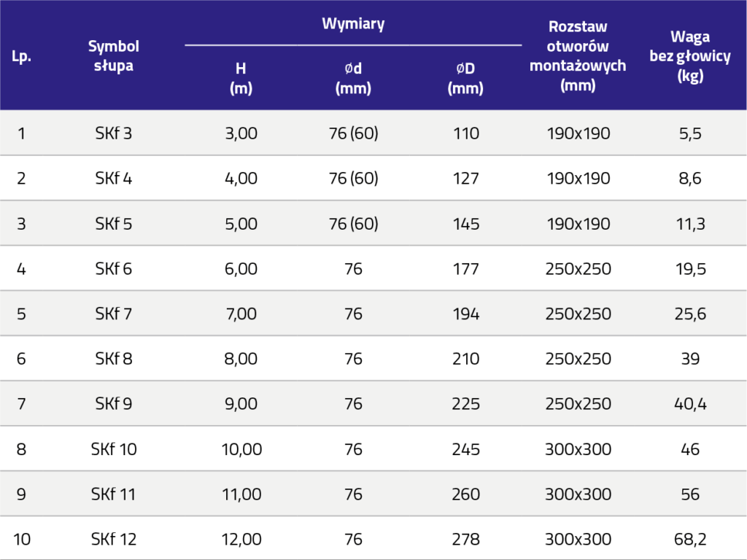
Task: Click the 39 weight value
Action: coord(689,359)
